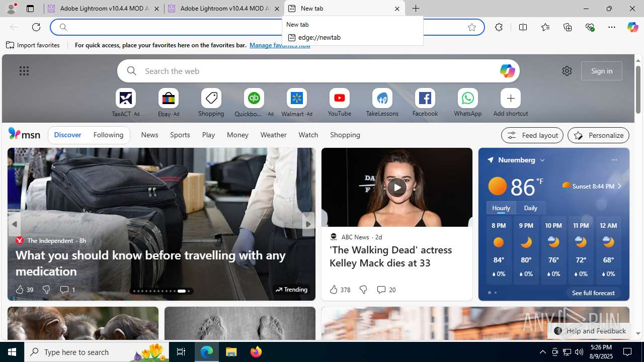
Task: Open Browser essentials heart icon
Action: (x=590, y=27)
